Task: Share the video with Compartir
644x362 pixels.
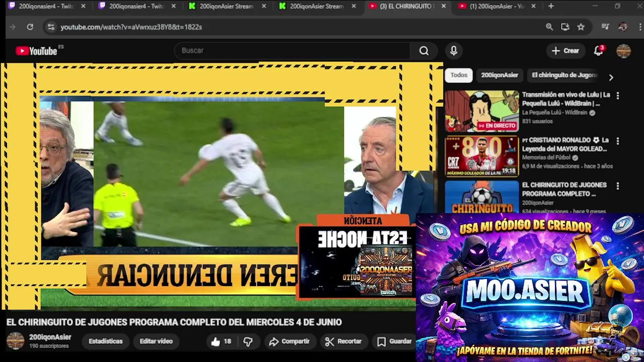Action: (289, 341)
